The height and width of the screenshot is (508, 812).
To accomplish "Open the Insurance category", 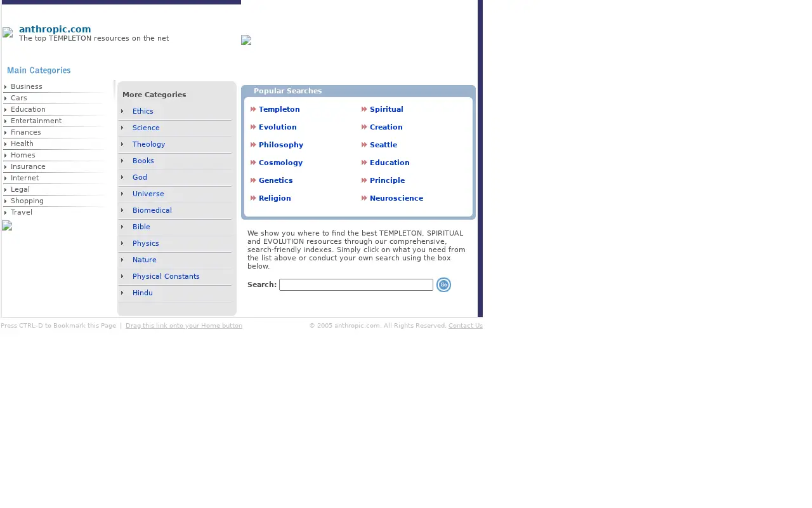I will pyautogui.click(x=28, y=167).
